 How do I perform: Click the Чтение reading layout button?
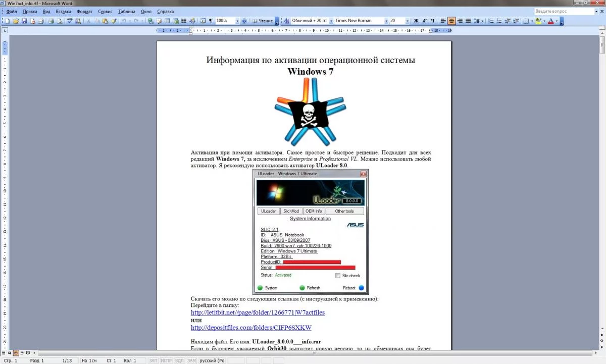click(x=263, y=21)
